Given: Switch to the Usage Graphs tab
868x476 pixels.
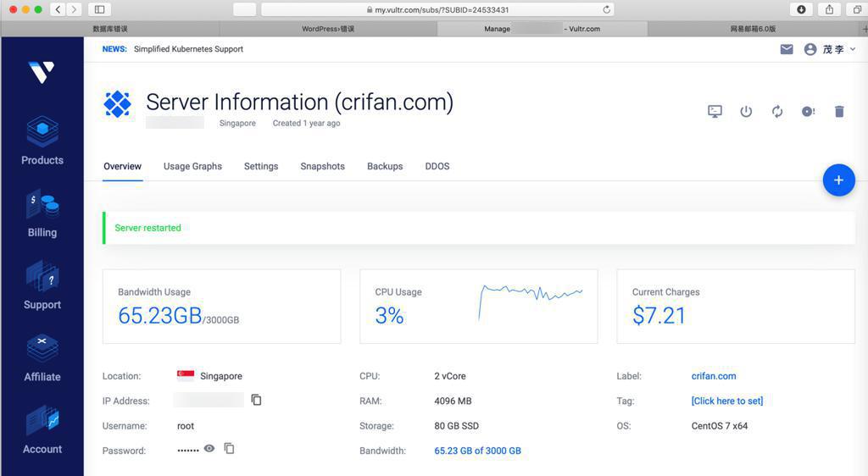Looking at the screenshot, I should coord(192,166).
